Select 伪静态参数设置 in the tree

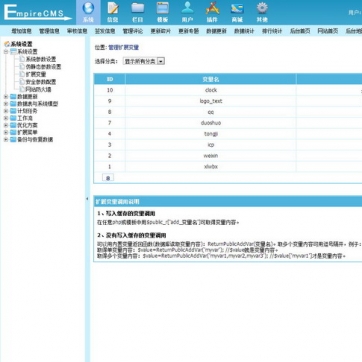pyautogui.click(x=43, y=67)
